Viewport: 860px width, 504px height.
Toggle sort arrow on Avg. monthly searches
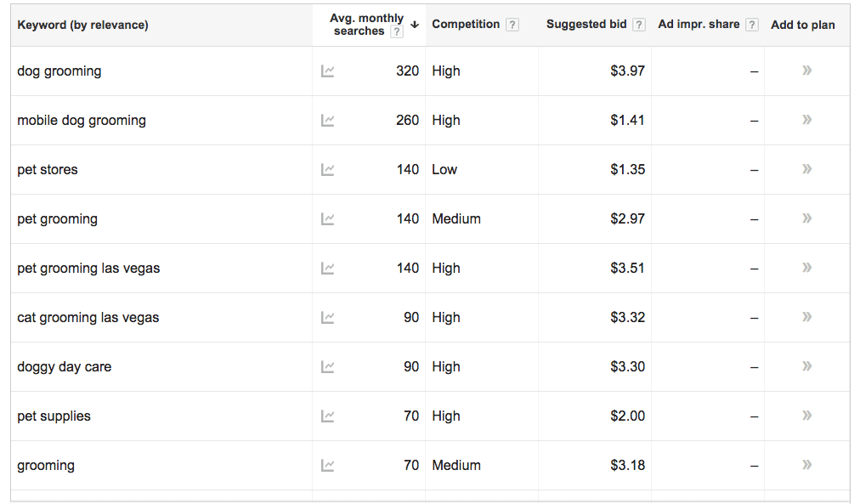(415, 25)
